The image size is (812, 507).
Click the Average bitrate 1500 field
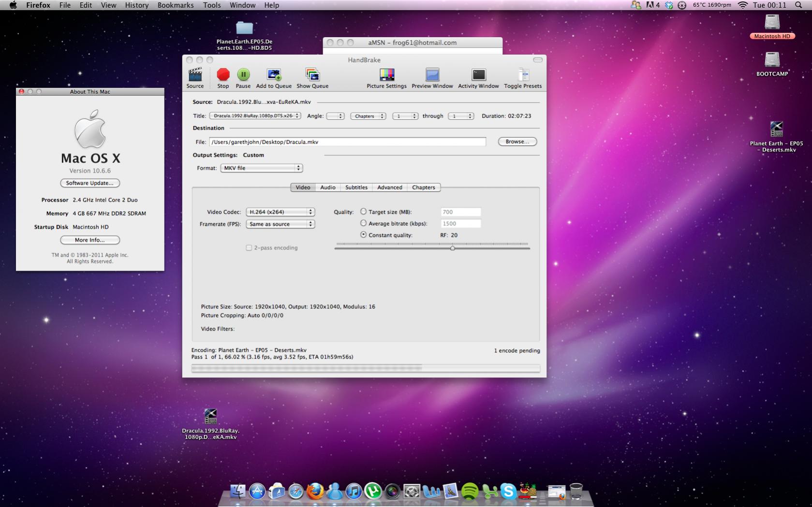pos(461,223)
